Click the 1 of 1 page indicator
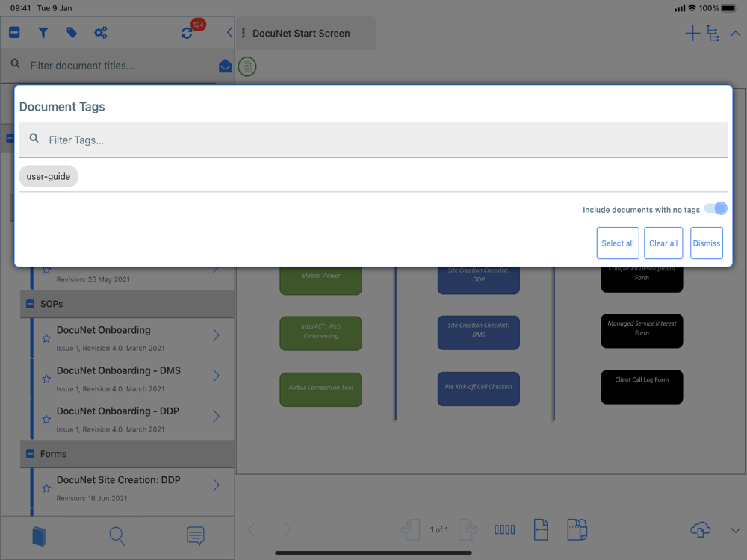 click(x=438, y=529)
